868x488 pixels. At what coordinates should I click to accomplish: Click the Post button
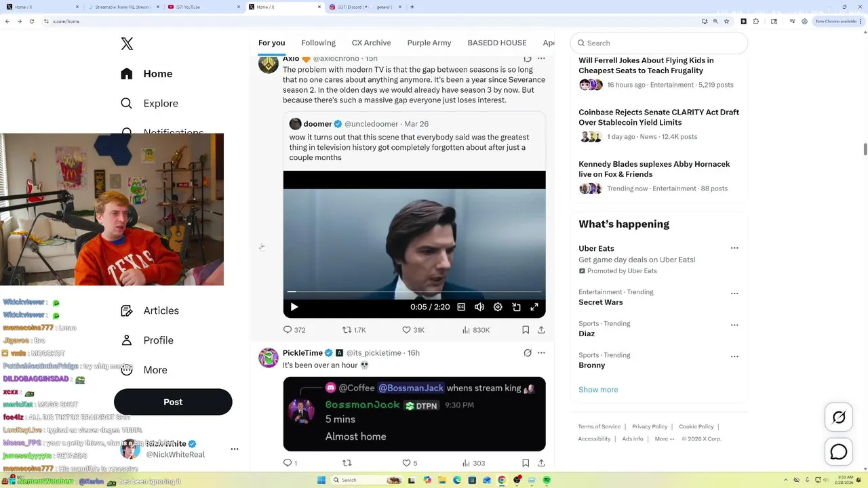tap(173, 402)
